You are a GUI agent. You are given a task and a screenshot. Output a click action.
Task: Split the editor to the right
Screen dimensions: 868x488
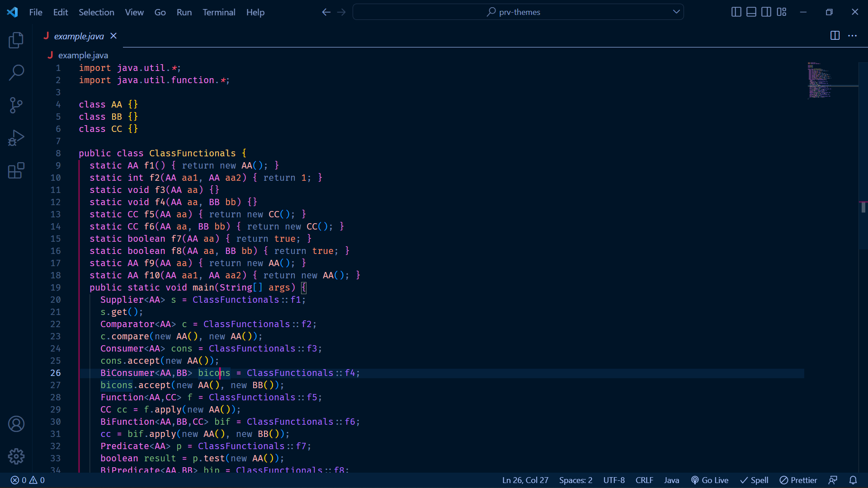click(x=835, y=36)
